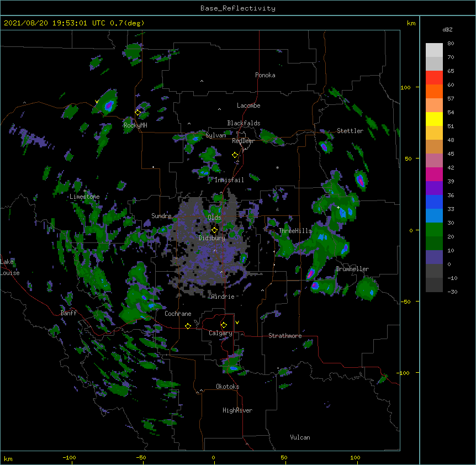Viewport: 476px width, 465px height.
Task: Click the Okotoks label
Action: point(228,387)
